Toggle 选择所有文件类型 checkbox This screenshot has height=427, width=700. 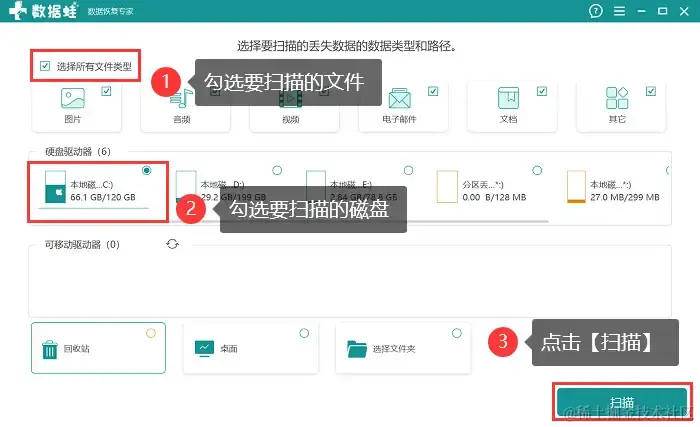45,66
